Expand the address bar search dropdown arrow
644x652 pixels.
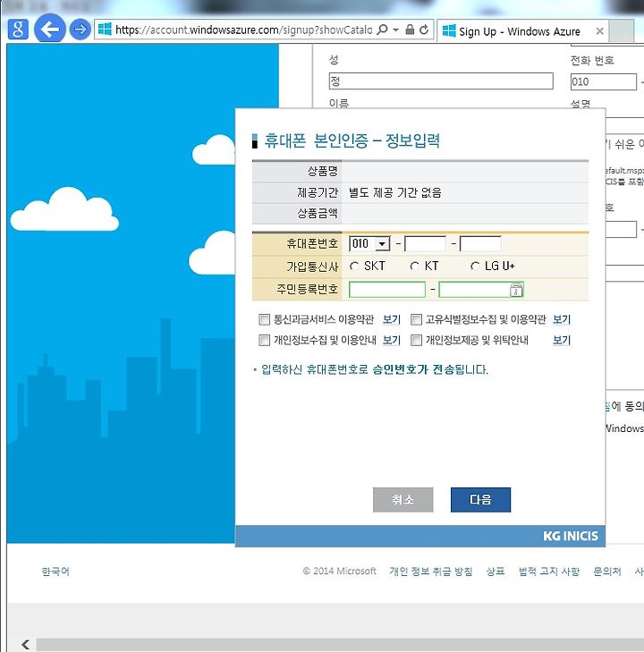point(396,30)
